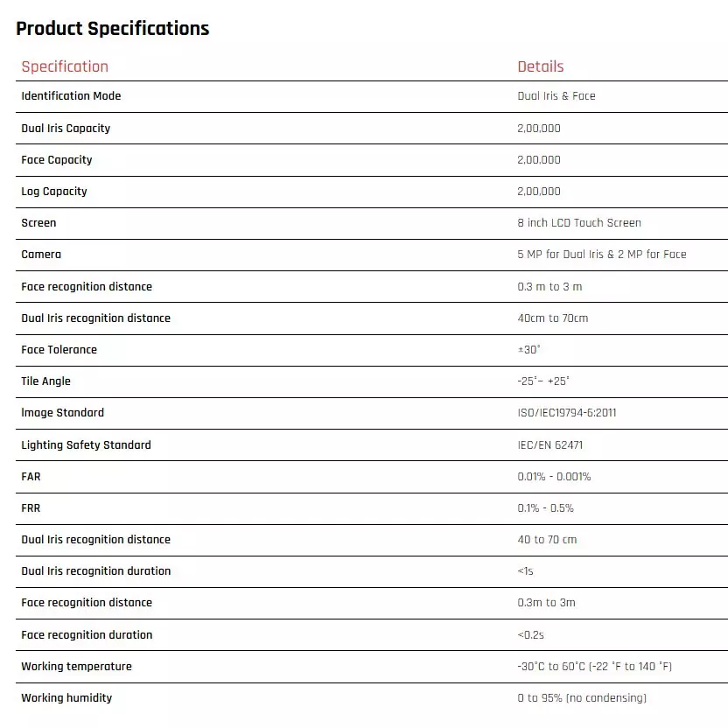The height and width of the screenshot is (728, 728).
Task: Select the Dual Iris Capacity label
Action: click(66, 128)
